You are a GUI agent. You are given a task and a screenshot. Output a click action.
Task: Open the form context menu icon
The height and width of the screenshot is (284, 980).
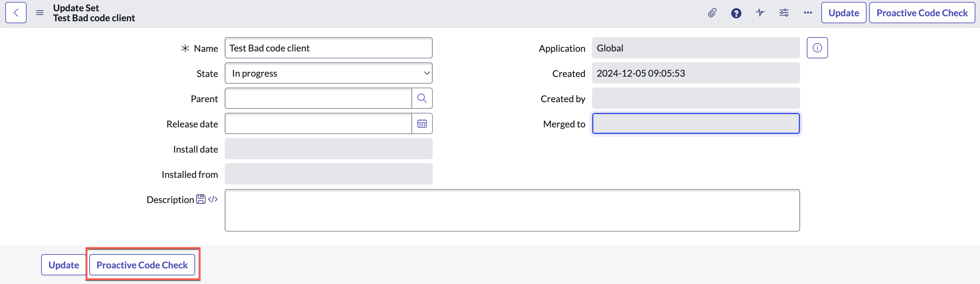pos(39,13)
